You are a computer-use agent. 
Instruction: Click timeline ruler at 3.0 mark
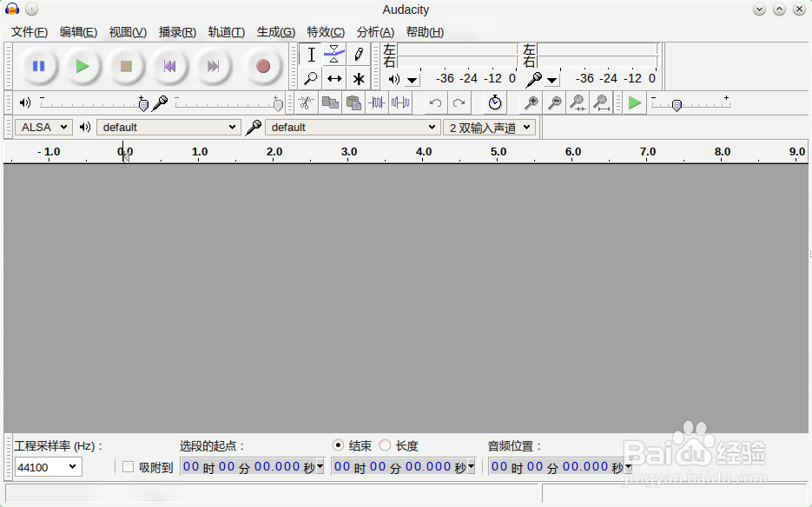point(349,152)
